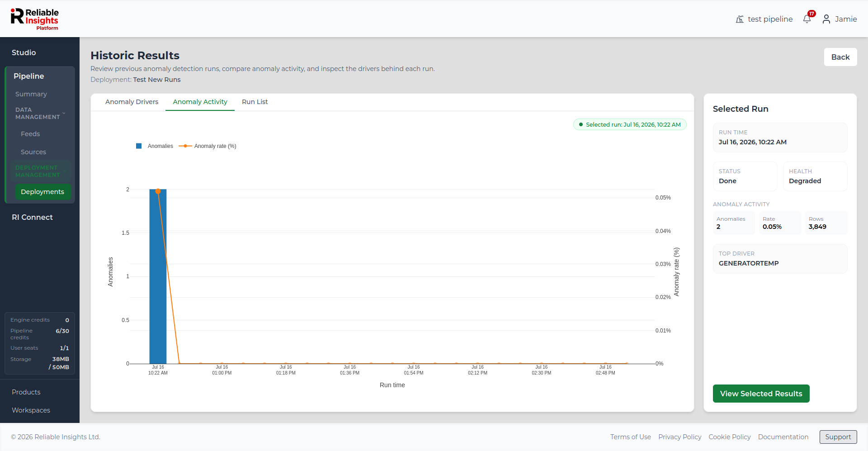The height and width of the screenshot is (451, 868).
Task: Open Products in the sidebar
Action: pyautogui.click(x=26, y=392)
